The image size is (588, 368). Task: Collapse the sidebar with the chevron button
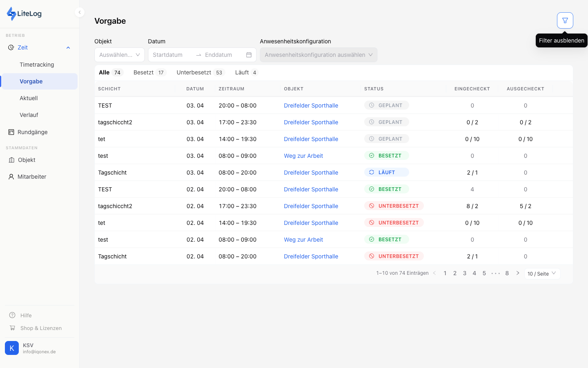coord(80,12)
